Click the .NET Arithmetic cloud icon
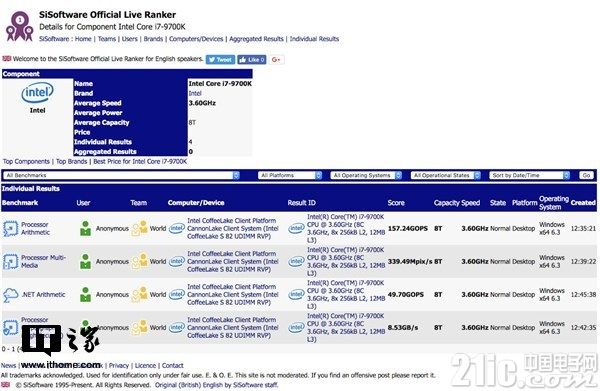The image size is (600, 391). click(x=10, y=295)
